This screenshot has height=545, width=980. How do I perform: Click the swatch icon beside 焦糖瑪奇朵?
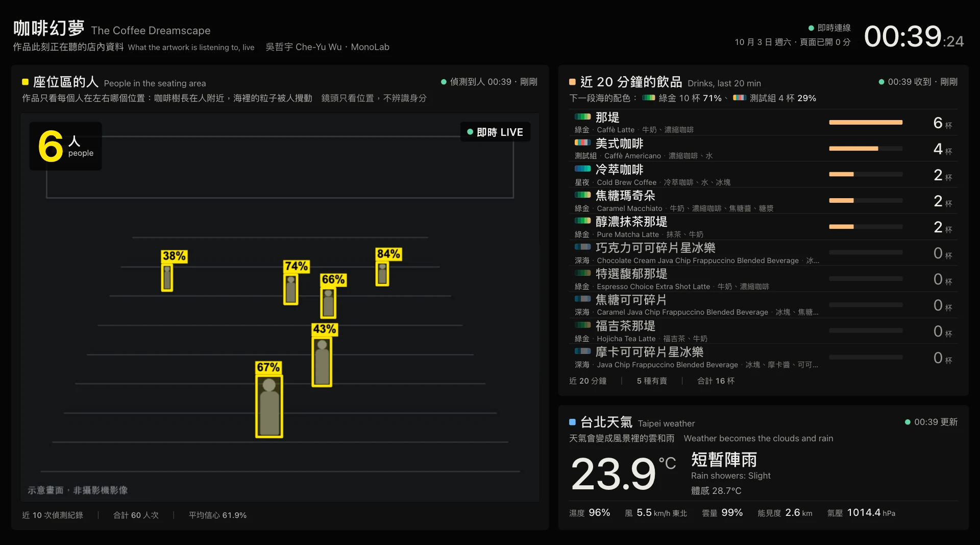[582, 195]
